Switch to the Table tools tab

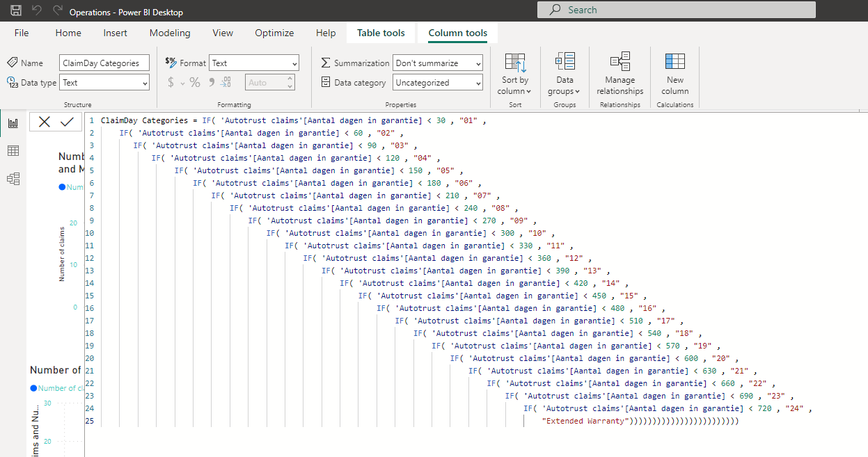381,33
